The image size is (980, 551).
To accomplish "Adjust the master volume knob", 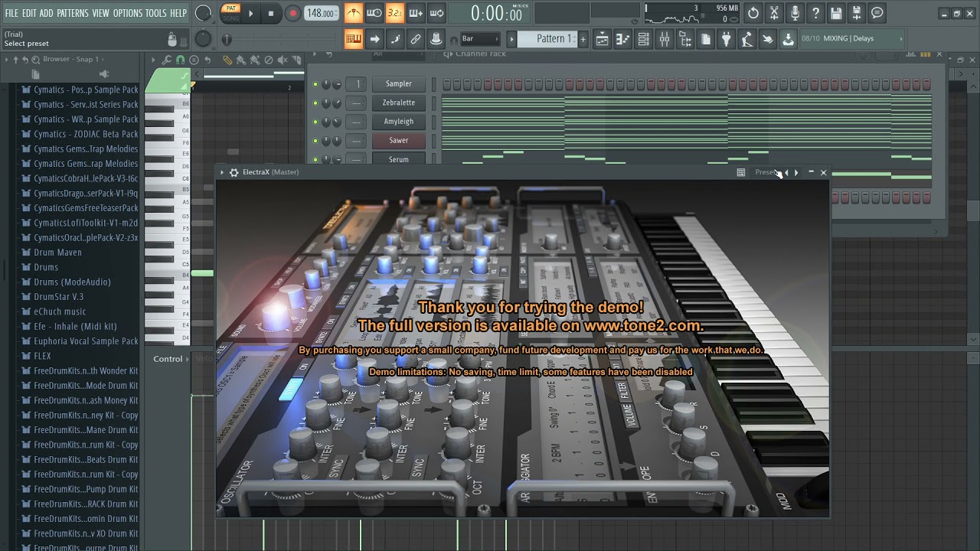I will click(x=204, y=13).
